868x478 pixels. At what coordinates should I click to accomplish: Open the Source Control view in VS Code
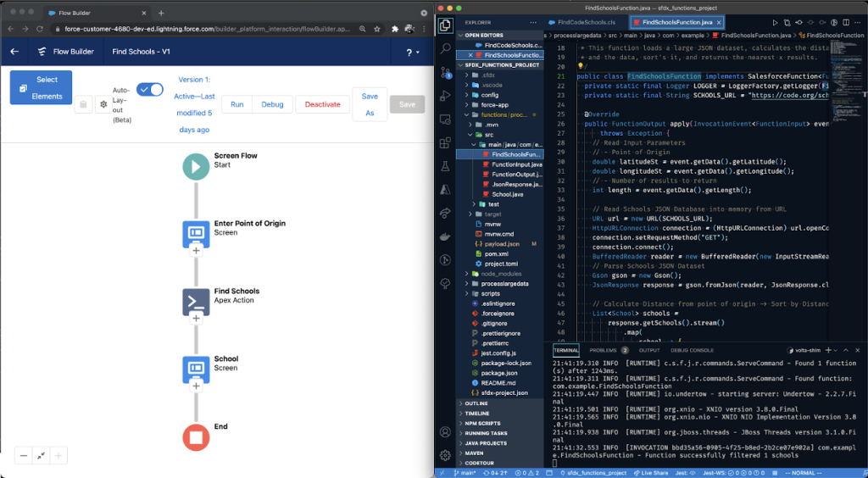point(445,73)
